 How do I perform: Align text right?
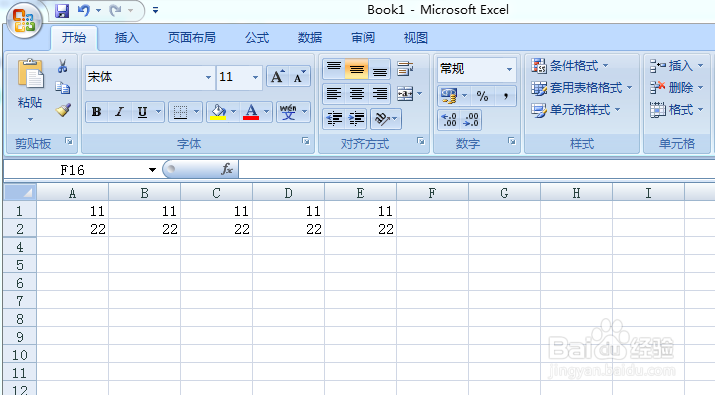(379, 94)
